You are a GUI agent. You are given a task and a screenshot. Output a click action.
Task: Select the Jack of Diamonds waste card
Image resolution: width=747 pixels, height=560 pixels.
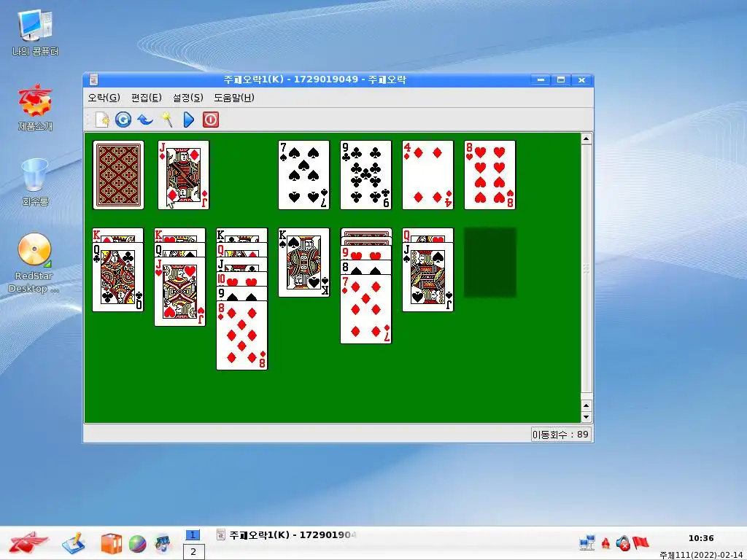(x=183, y=175)
